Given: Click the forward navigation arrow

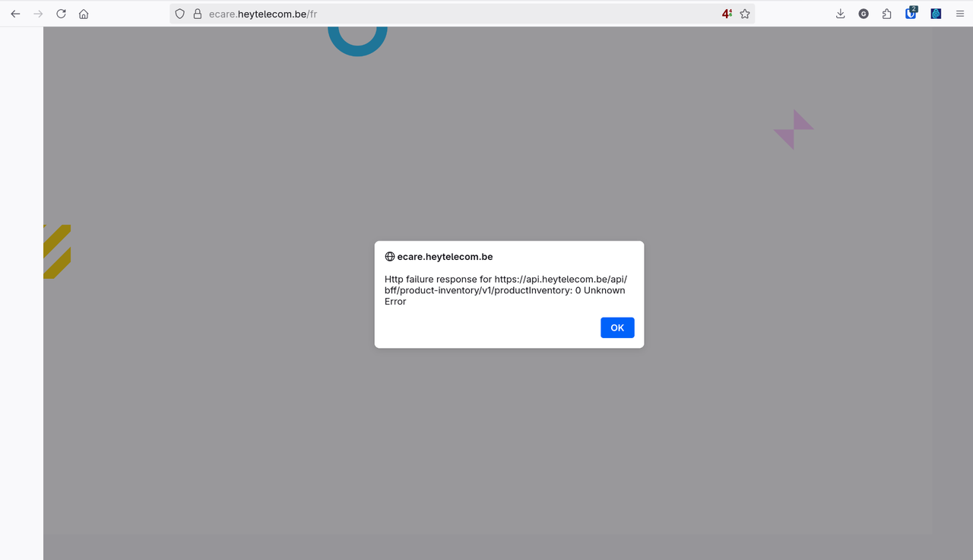Looking at the screenshot, I should [38, 14].
